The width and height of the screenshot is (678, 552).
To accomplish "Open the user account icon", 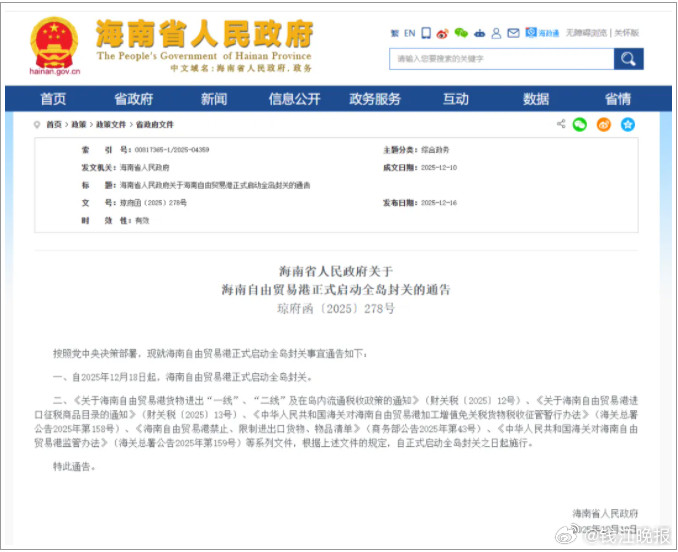I will tap(496, 33).
